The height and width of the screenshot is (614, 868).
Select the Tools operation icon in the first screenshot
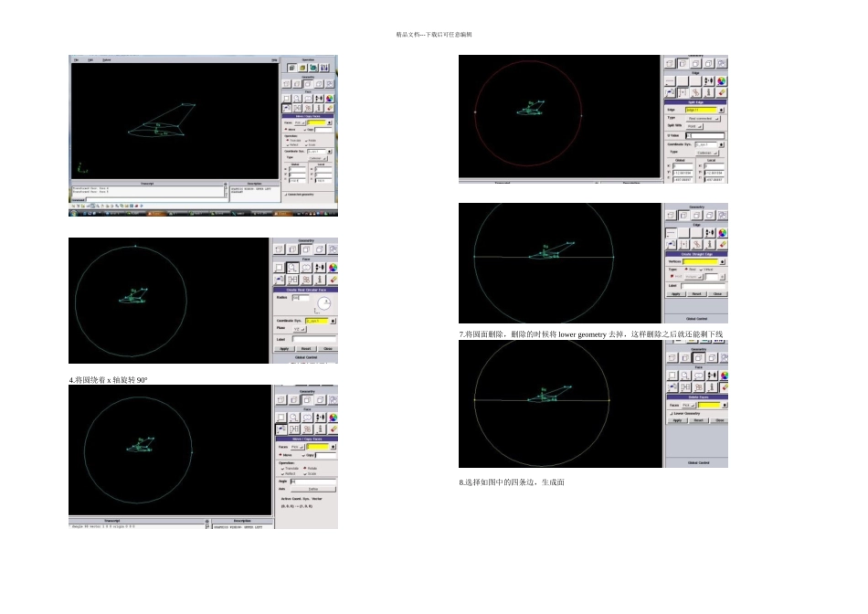(324, 68)
